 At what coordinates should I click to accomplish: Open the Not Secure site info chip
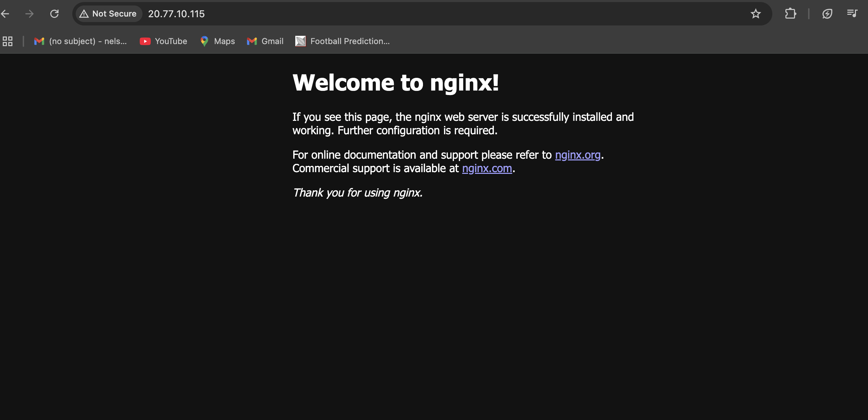coord(108,14)
